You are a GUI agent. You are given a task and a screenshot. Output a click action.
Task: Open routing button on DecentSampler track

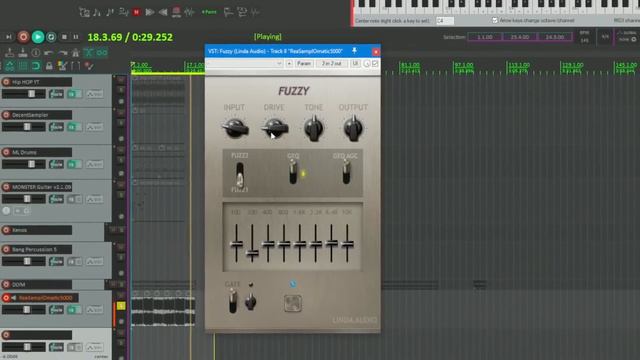tap(56, 127)
